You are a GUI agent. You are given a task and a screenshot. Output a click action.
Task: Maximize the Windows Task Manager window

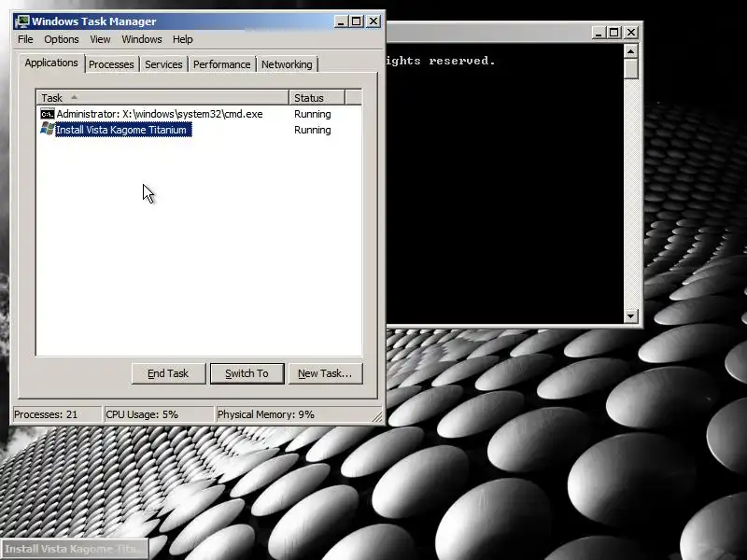coord(357,21)
